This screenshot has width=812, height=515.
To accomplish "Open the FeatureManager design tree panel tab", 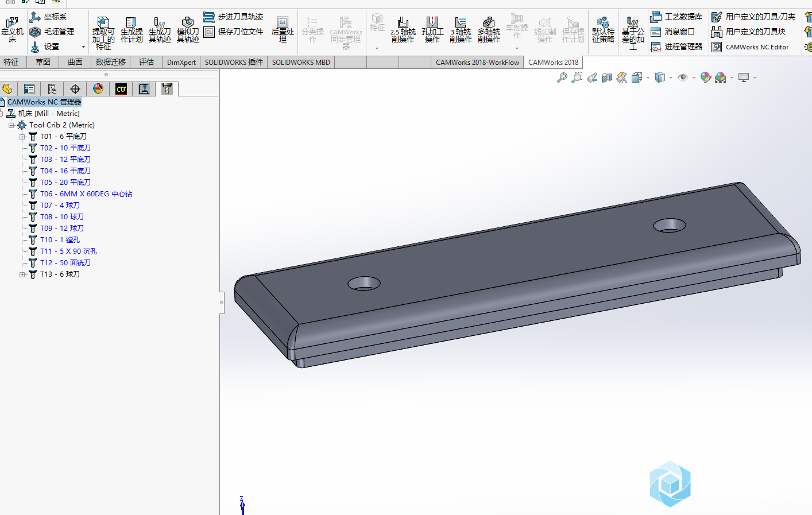I will (x=7, y=89).
